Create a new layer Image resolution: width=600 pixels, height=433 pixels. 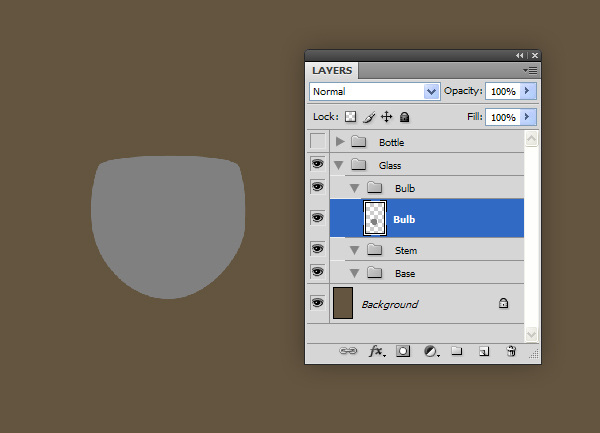click(x=484, y=351)
